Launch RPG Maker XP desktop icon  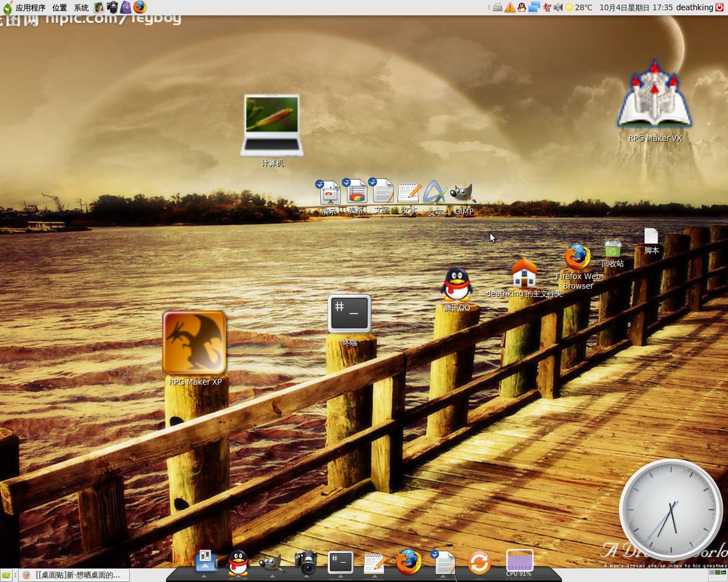(x=195, y=343)
